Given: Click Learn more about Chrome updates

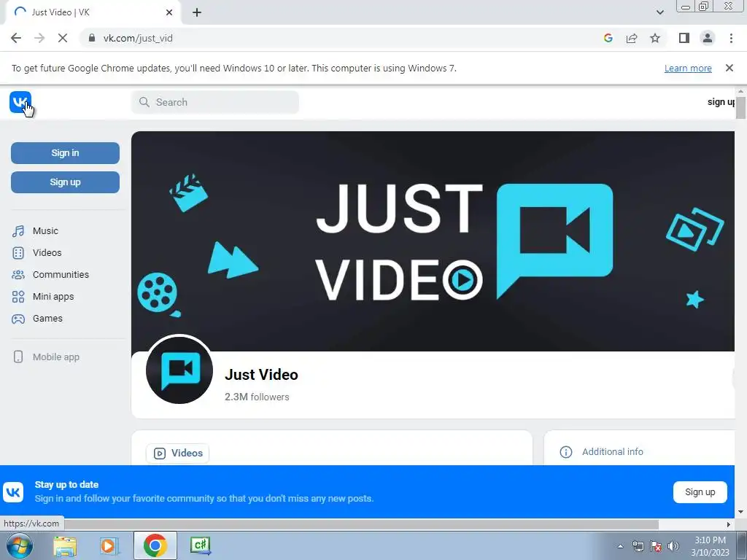Looking at the screenshot, I should tap(688, 68).
